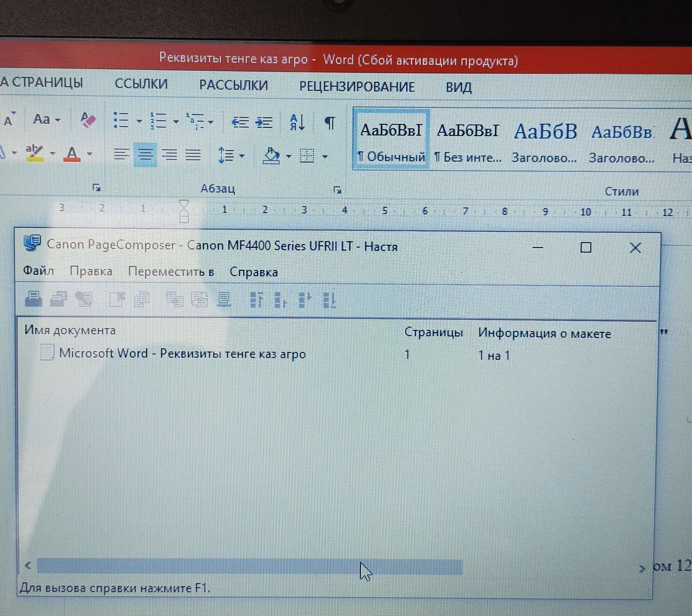Toggle paragraph marks ¶ display
692x616 pixels.
pyautogui.click(x=330, y=122)
